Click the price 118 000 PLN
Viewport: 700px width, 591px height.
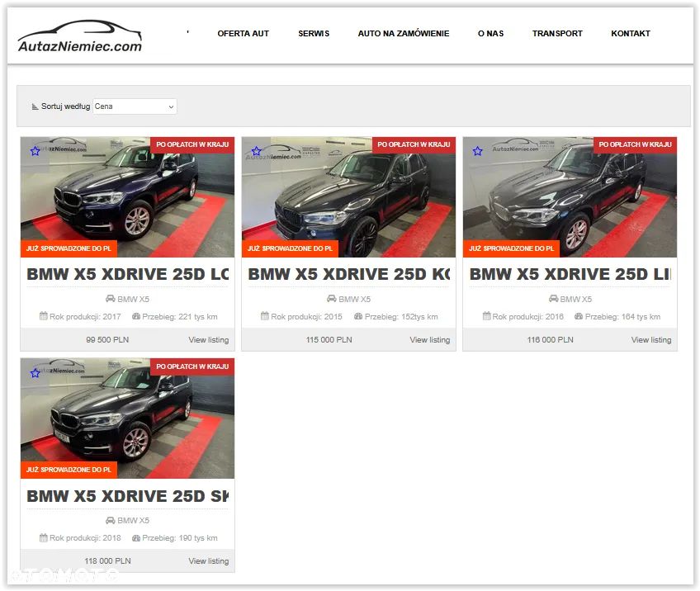(107, 561)
